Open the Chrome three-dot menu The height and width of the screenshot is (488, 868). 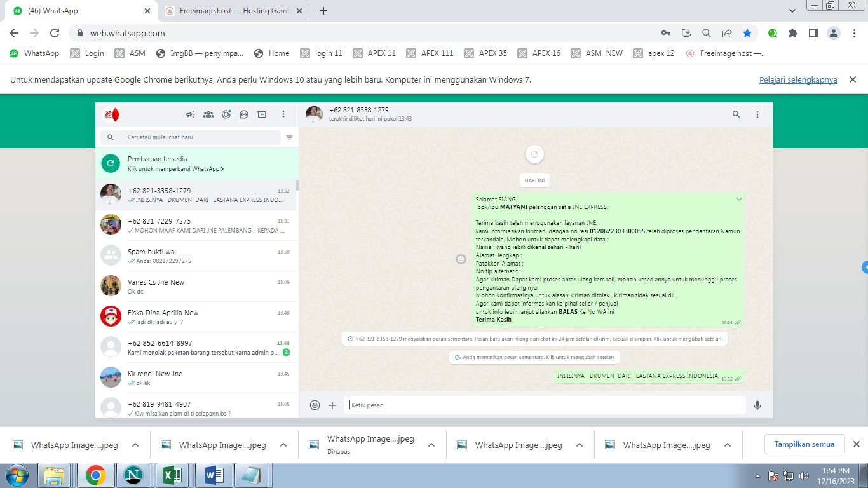pyautogui.click(x=853, y=33)
